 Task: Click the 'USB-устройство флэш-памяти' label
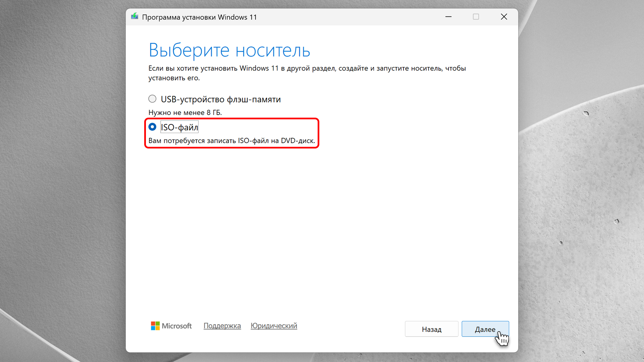[x=221, y=99]
